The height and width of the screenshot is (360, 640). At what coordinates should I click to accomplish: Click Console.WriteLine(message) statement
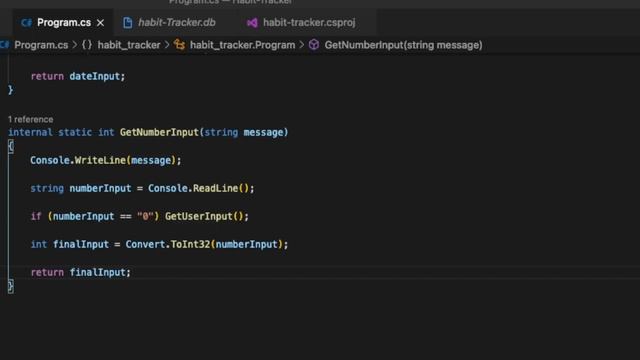105,160
